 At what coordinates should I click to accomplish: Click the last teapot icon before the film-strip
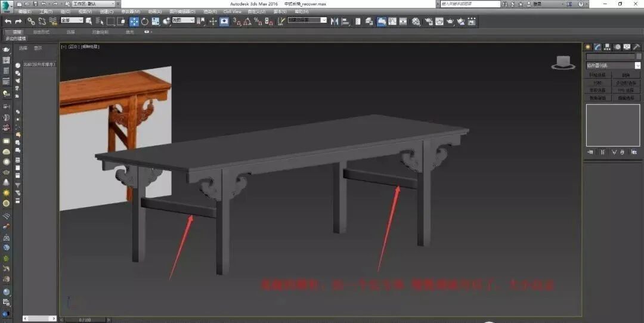(461, 21)
